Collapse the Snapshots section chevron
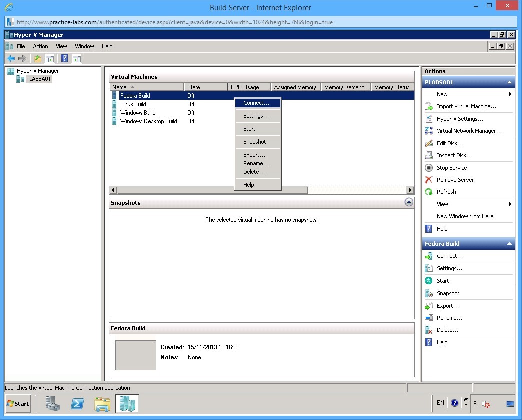 408,202
